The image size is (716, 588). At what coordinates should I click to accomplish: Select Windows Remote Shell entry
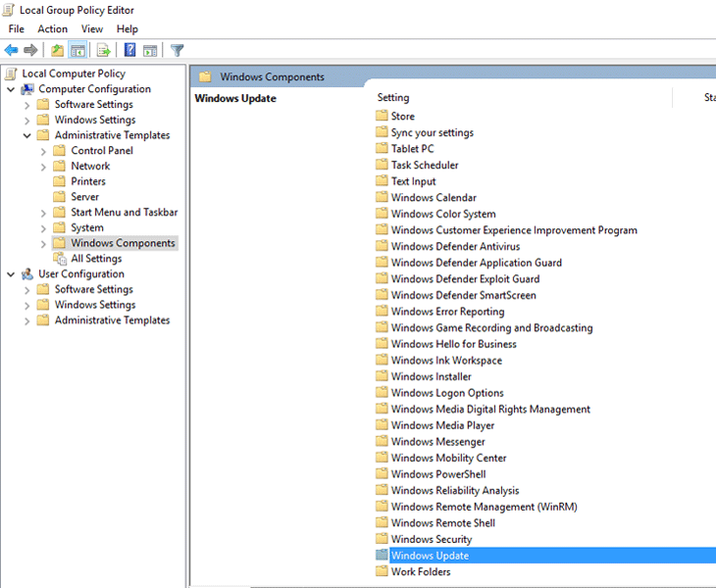coord(443,522)
